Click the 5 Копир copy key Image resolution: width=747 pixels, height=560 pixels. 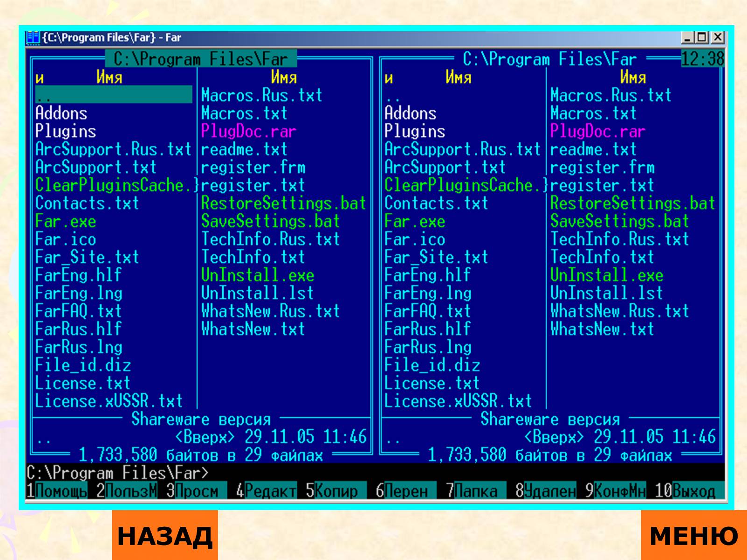[x=336, y=491]
